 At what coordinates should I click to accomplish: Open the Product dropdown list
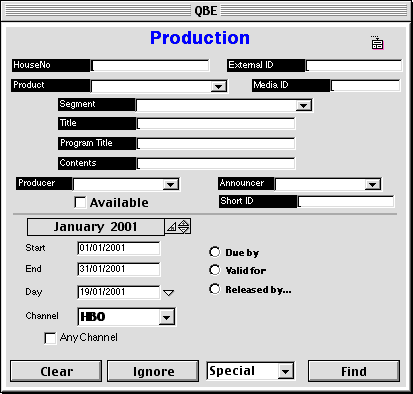(x=219, y=87)
